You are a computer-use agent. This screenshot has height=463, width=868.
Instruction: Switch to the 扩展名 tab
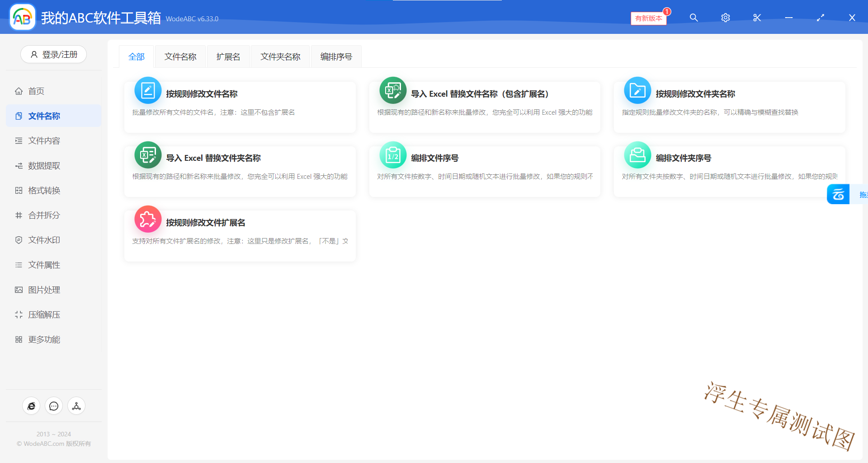pyautogui.click(x=228, y=57)
